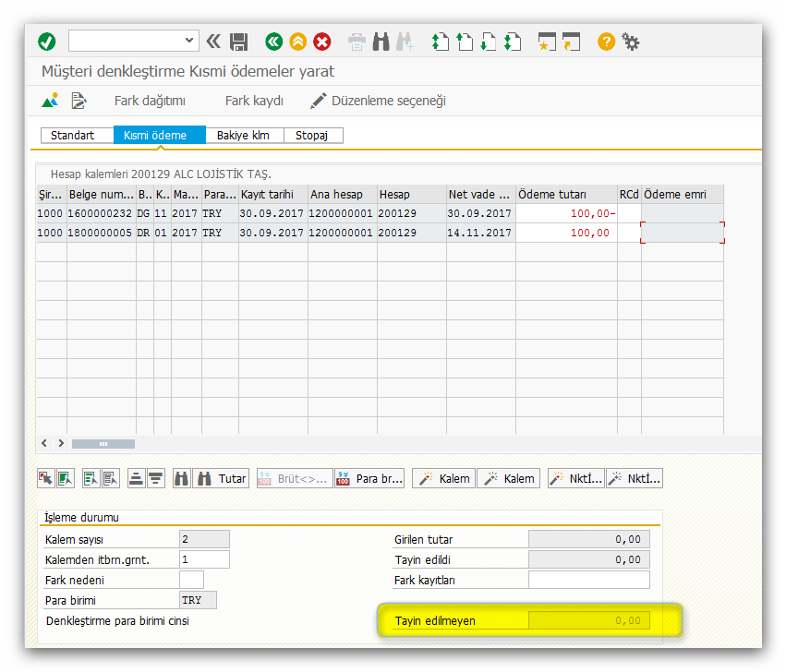
Task: Click the mountain overview icon in application toolbar
Action: 50,101
